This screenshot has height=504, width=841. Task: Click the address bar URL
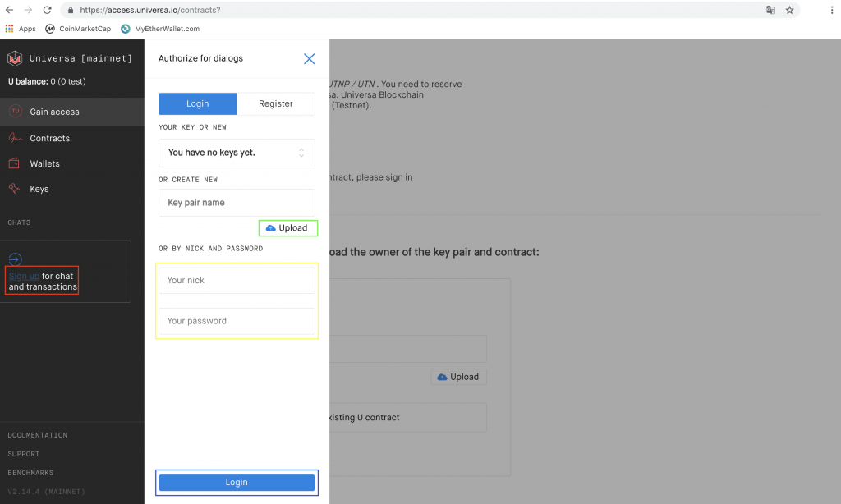tap(150, 10)
